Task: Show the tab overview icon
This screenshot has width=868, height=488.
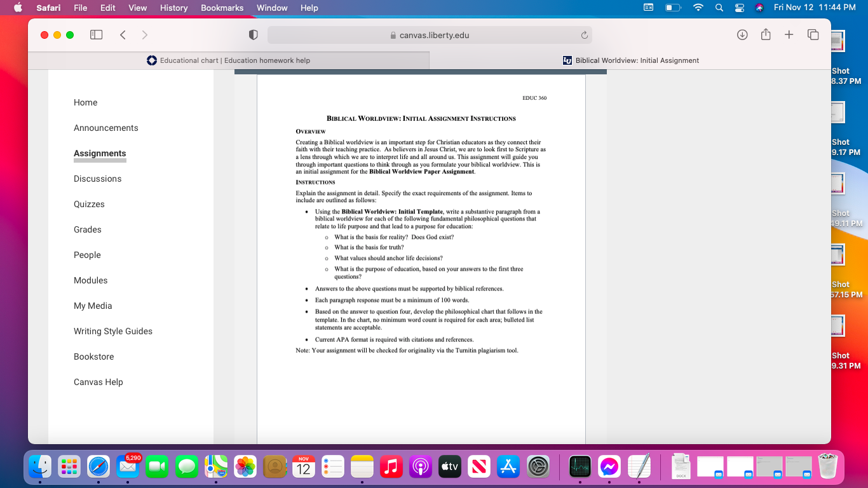Action: pos(813,35)
